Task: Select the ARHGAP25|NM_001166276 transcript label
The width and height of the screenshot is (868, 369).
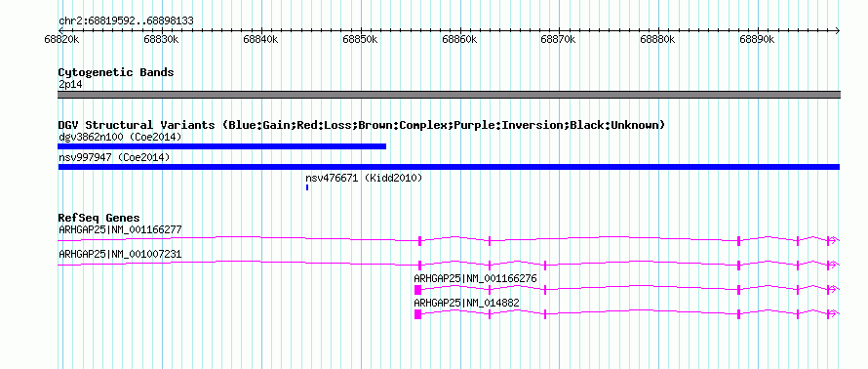Action: 476,278
